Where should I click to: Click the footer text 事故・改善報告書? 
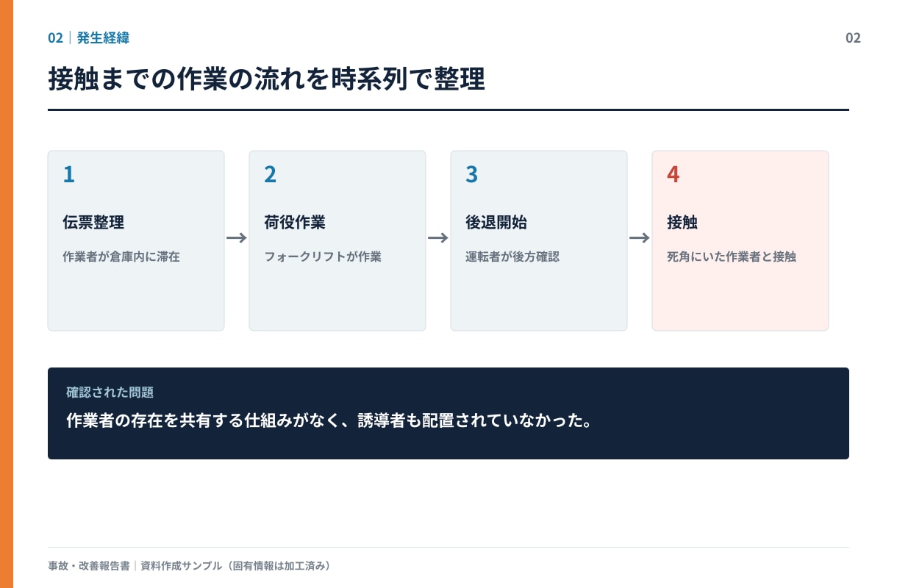click(x=89, y=566)
